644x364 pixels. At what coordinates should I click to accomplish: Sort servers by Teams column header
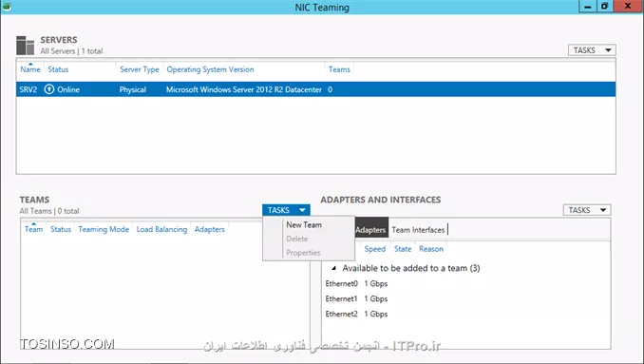click(x=339, y=69)
